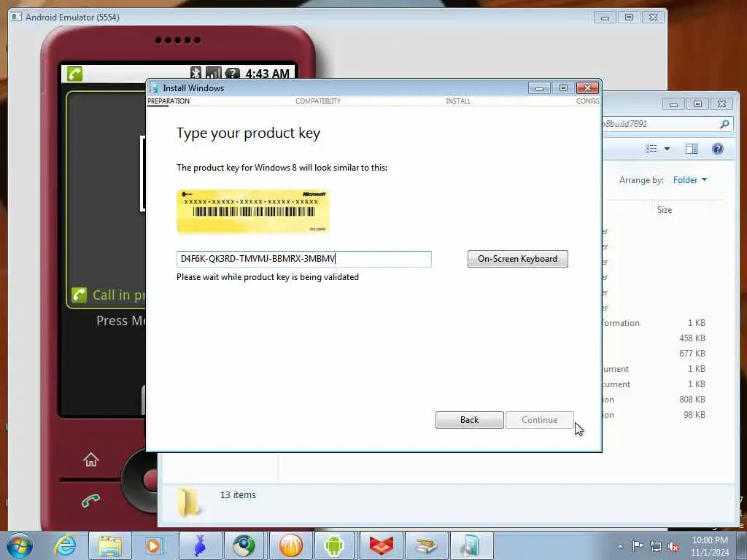This screenshot has width=747, height=560.
Task: Click the Size column header in Explorer
Action: pos(665,210)
